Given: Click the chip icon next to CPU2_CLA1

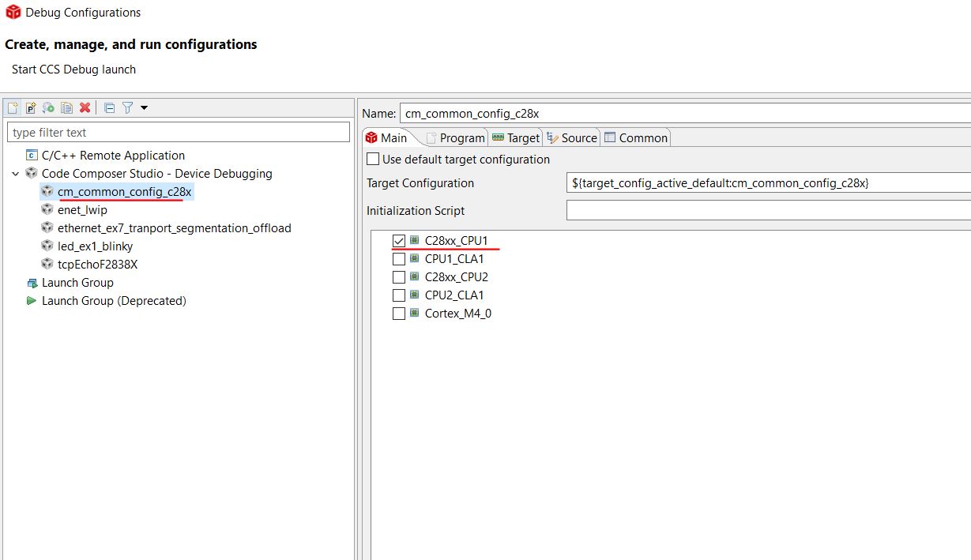Looking at the screenshot, I should coord(414,295).
